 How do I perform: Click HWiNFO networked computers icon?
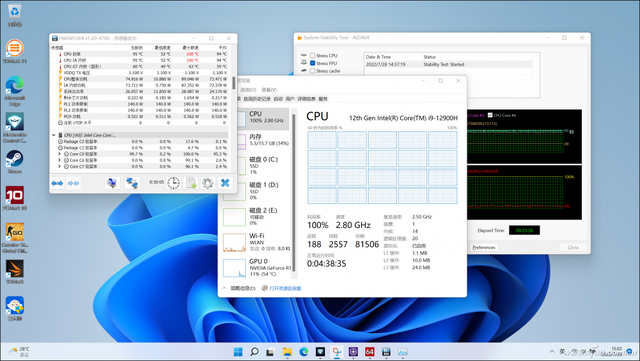pyautogui.click(x=132, y=183)
